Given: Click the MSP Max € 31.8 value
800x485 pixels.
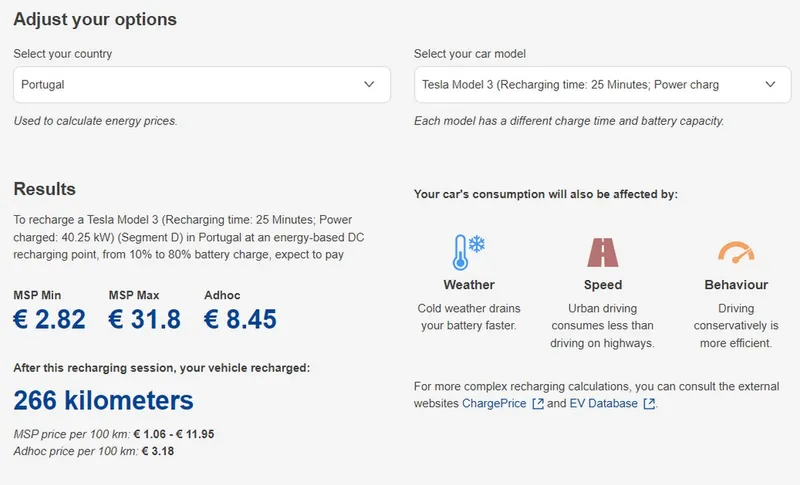Looking at the screenshot, I should (x=145, y=319).
